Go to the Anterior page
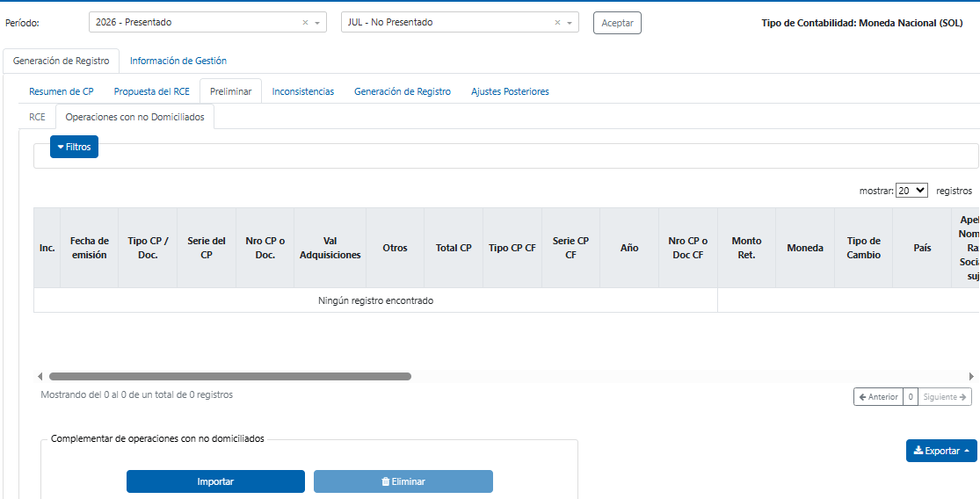The height and width of the screenshot is (499, 980). (878, 396)
